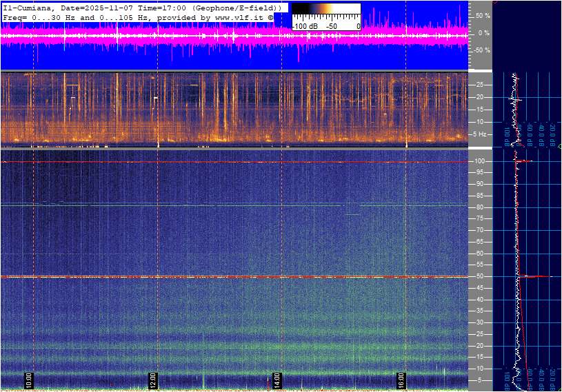Select the 0 % amplitude axis tick
This screenshot has height=392, width=562.
[483, 33]
